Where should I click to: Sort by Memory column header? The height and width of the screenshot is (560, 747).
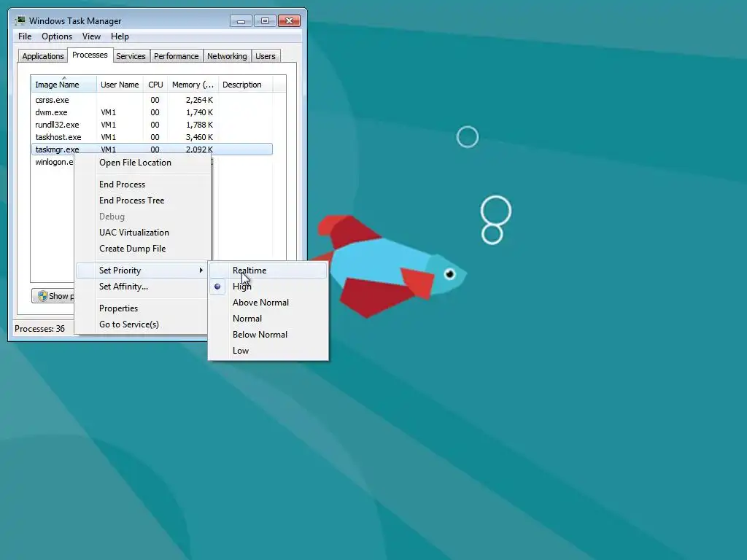click(193, 85)
